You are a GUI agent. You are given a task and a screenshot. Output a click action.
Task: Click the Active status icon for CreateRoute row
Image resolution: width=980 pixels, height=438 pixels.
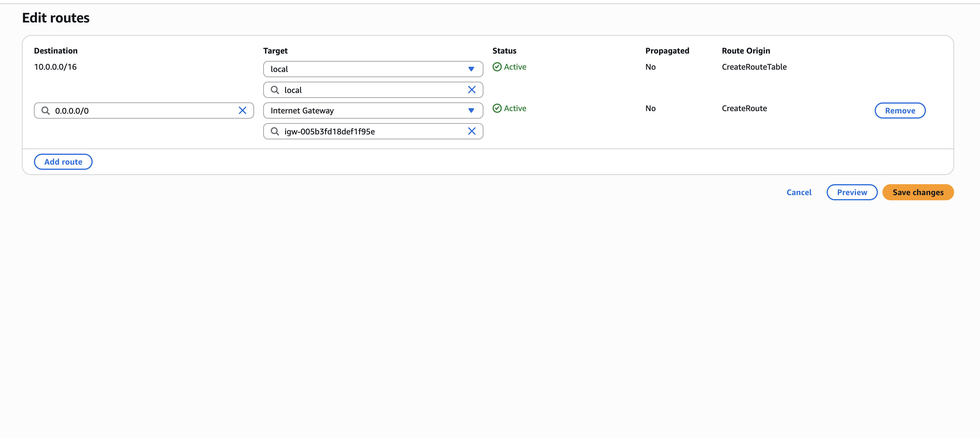[497, 108]
